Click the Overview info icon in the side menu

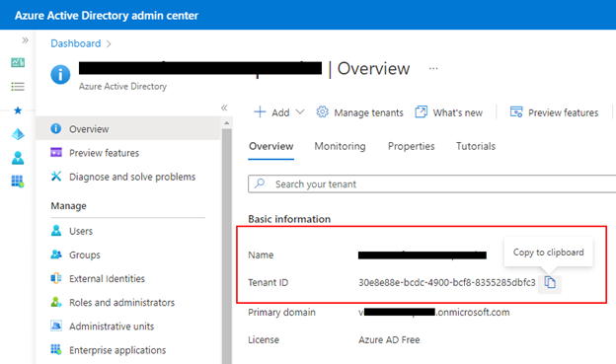[x=56, y=128]
